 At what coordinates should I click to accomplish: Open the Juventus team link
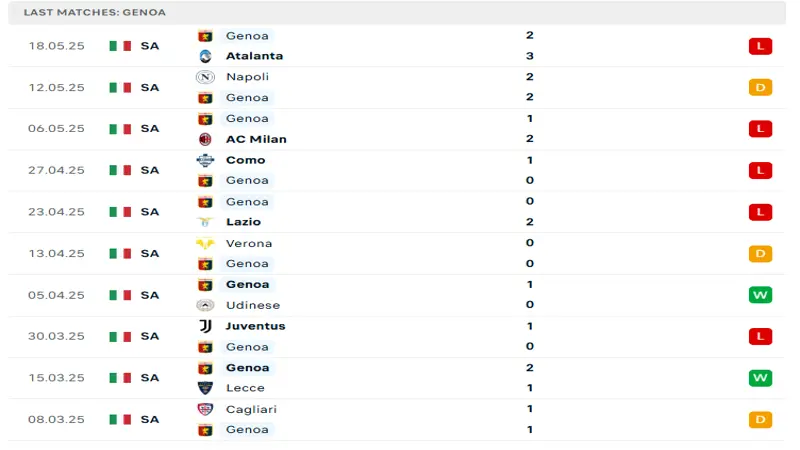[256, 326]
